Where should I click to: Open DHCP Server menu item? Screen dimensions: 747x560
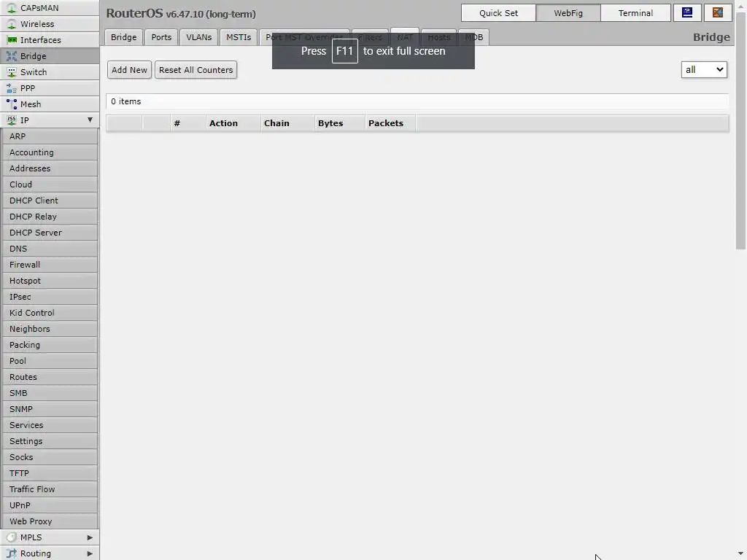click(50, 233)
